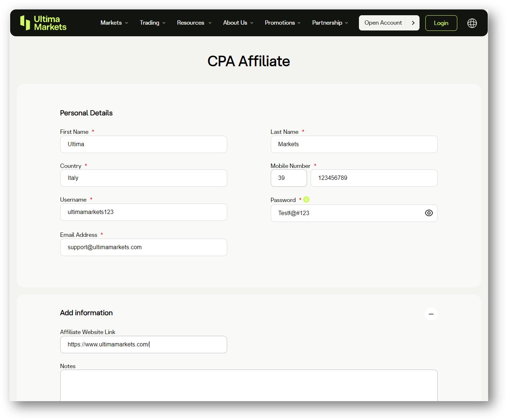Click the CPA Affiliate heading
This screenshot has width=507, height=420.
pyautogui.click(x=249, y=61)
